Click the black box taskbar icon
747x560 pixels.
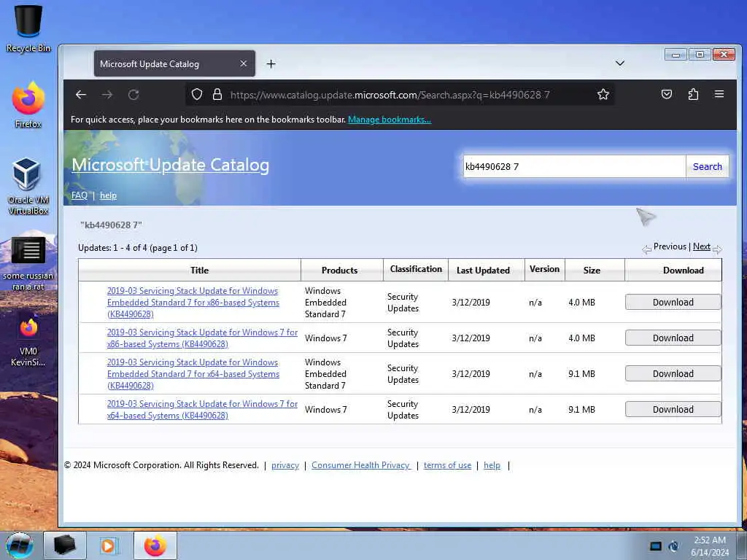(65, 545)
